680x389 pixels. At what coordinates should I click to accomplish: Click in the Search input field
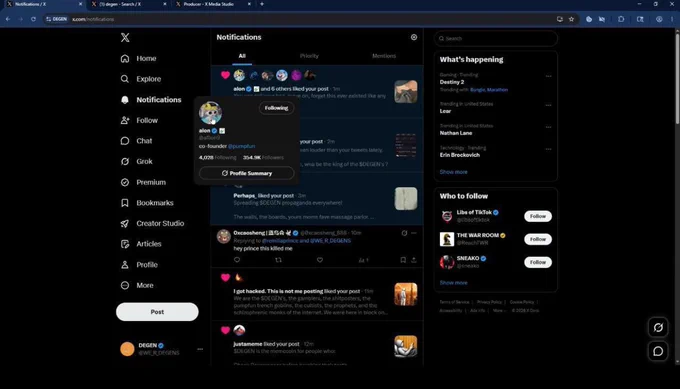[496, 38]
